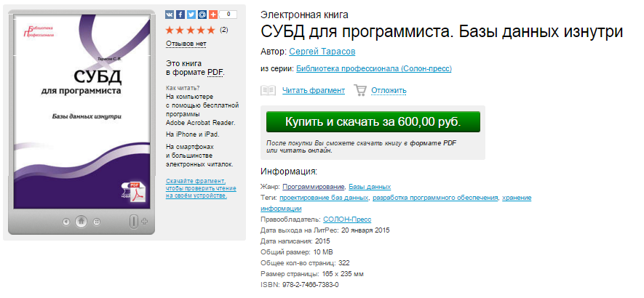Open series 'Библиотека профессионала (Солон-пресс)'
Screen dimensions: 644x298
pyautogui.click(x=374, y=68)
